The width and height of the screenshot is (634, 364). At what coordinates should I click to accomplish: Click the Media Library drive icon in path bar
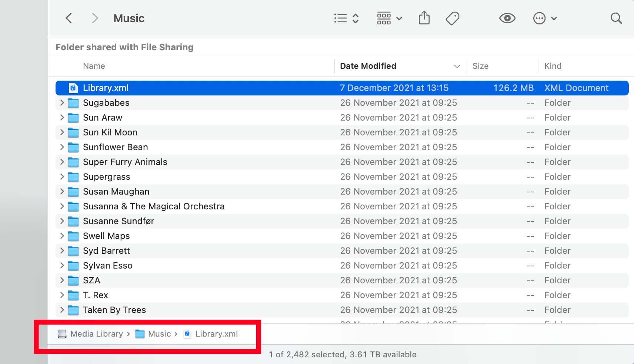click(x=62, y=334)
